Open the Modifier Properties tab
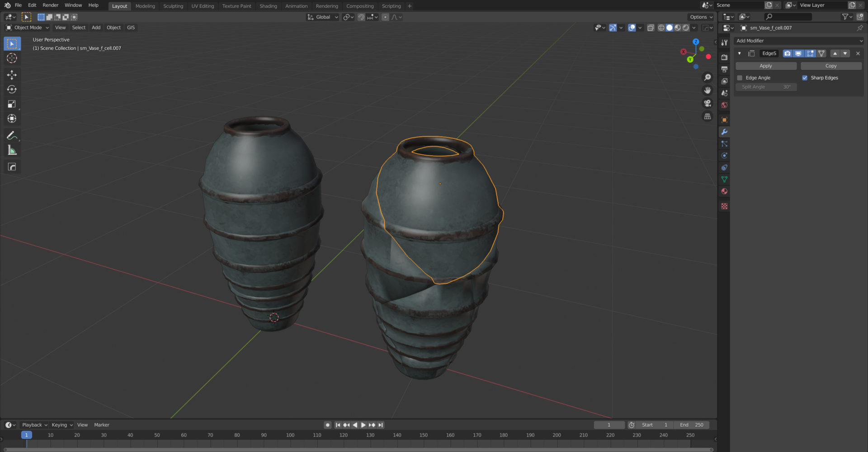Image resolution: width=868 pixels, height=452 pixels. [x=724, y=132]
